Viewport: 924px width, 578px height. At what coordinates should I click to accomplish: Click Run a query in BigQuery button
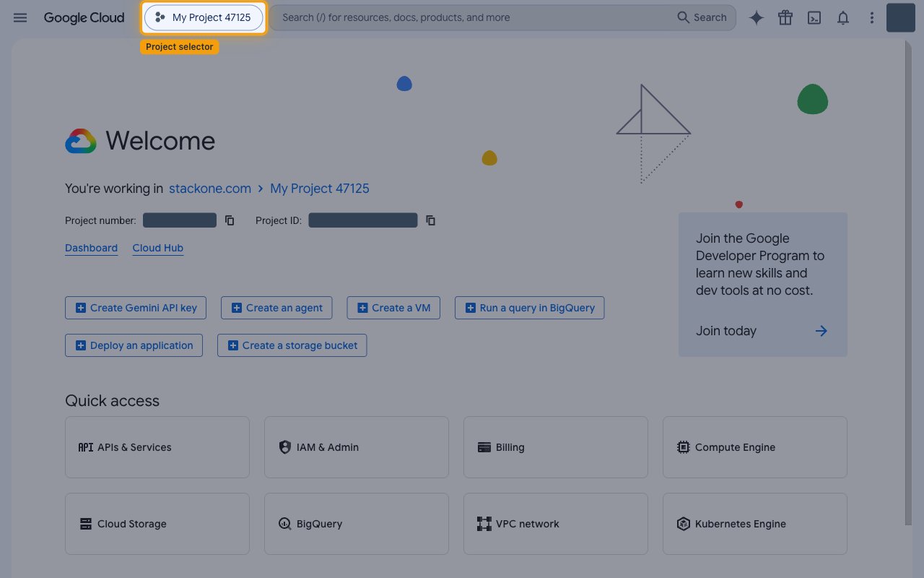(530, 308)
